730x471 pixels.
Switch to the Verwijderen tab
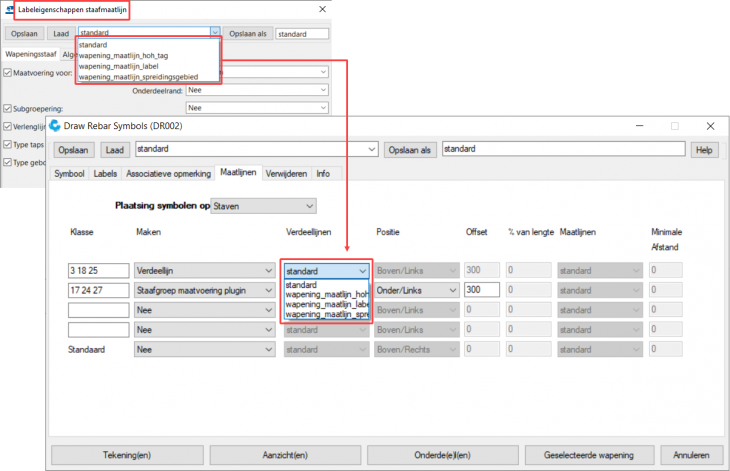[288, 173]
